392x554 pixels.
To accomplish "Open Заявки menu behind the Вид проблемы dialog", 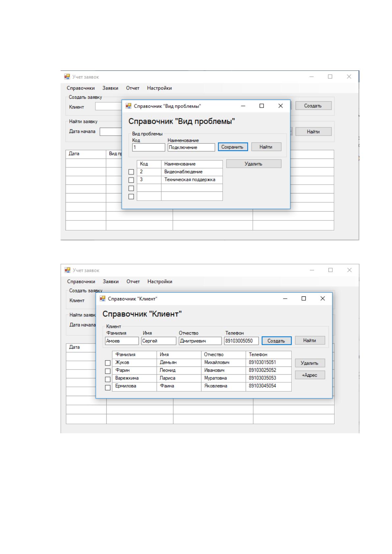I will (110, 88).
